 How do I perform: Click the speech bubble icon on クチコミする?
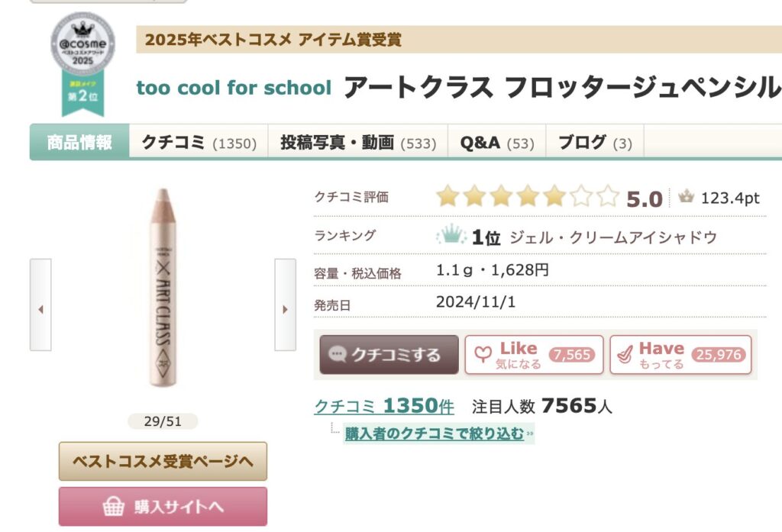tap(337, 355)
